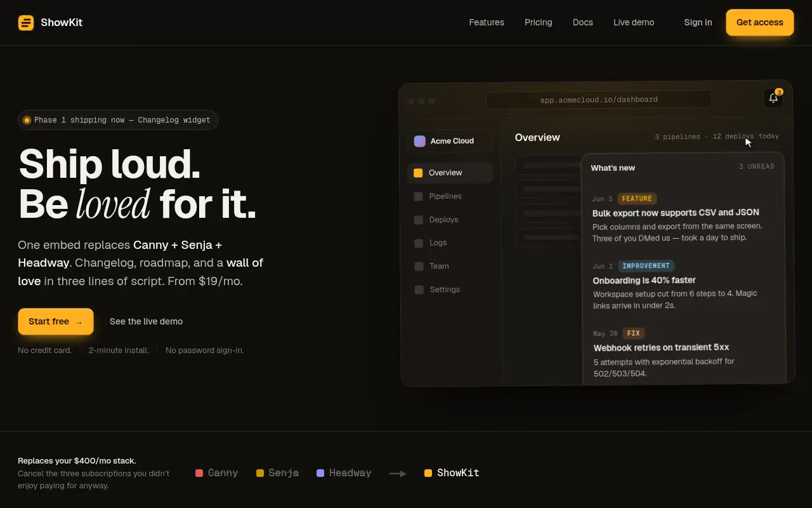This screenshot has width=812, height=508.
Task: Click the orange ShowKit square icon in footer strip
Action: point(428,473)
